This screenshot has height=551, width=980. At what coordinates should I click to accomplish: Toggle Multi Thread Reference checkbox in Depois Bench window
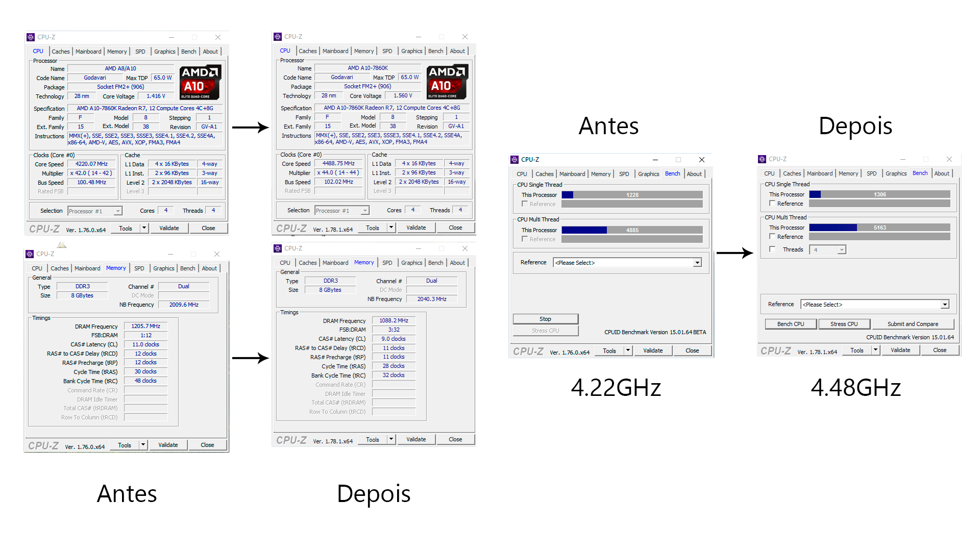(772, 237)
